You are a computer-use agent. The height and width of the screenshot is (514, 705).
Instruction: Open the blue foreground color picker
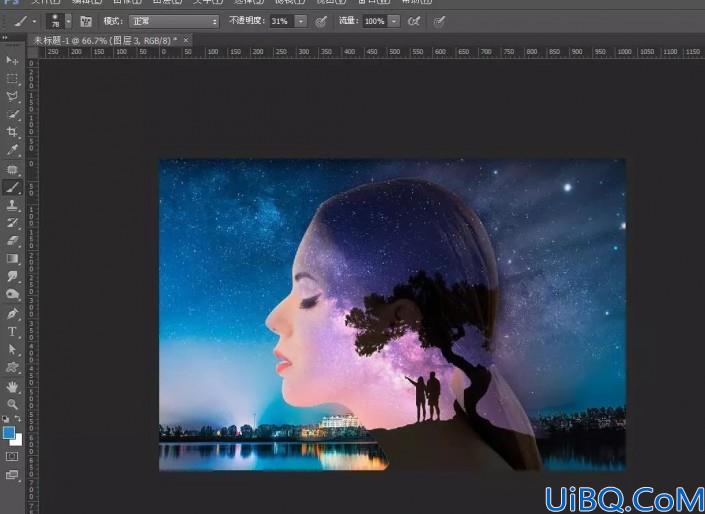pos(9,433)
